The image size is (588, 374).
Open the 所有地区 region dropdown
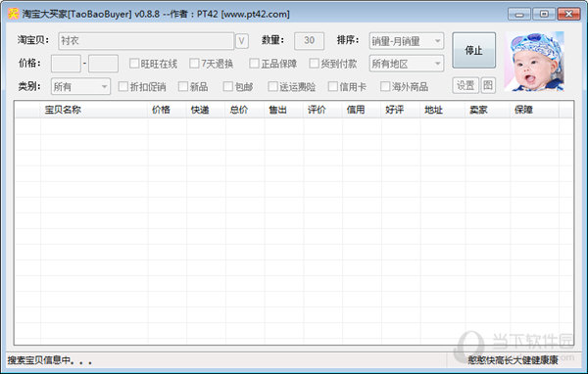pos(407,64)
